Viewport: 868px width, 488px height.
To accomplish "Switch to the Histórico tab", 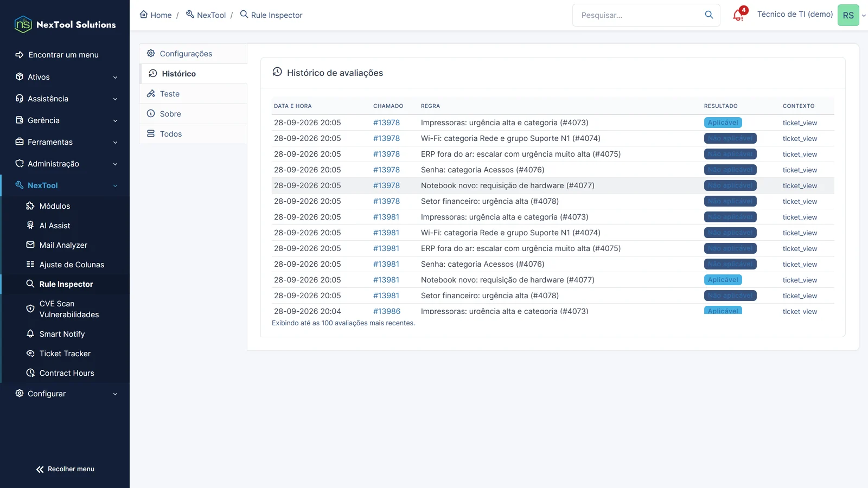I will (x=193, y=74).
